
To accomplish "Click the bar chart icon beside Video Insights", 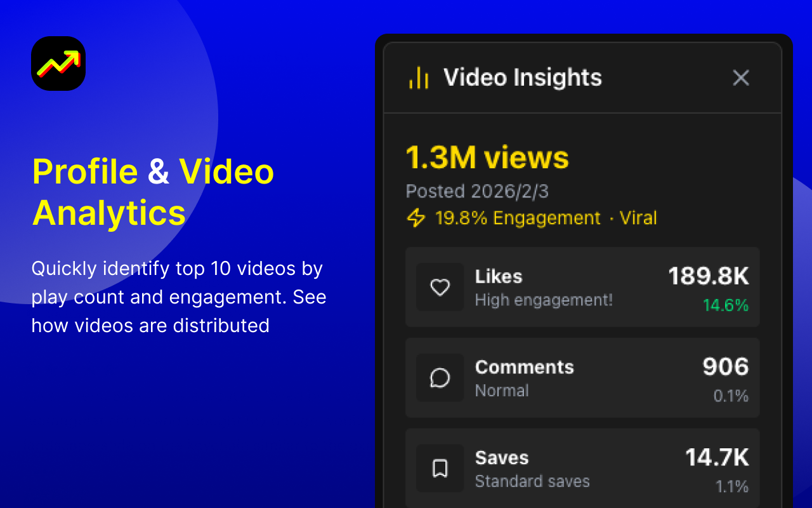I will (419, 78).
